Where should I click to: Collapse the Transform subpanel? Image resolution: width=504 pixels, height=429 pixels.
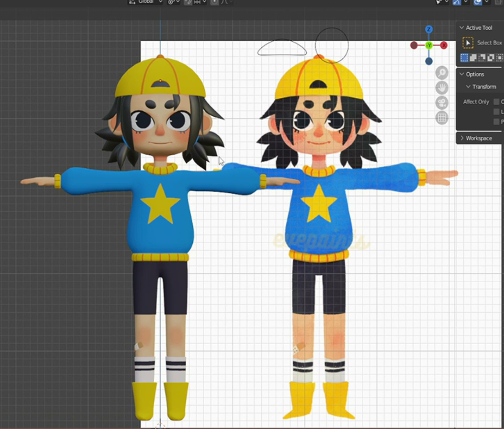pos(468,87)
